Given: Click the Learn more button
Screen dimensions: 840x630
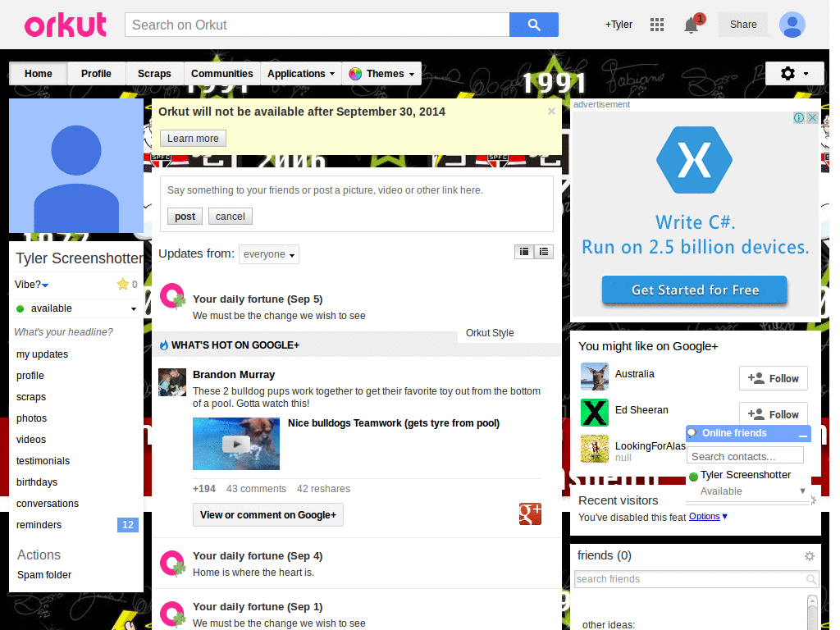Looking at the screenshot, I should tap(193, 138).
